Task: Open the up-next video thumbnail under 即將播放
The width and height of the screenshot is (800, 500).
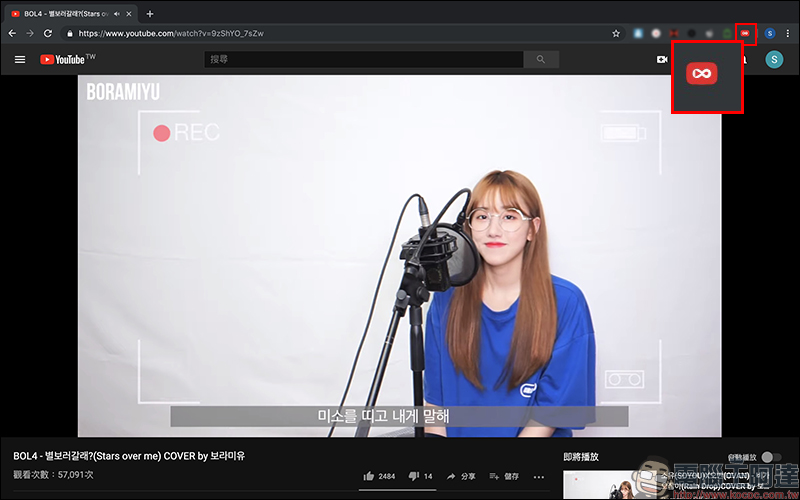Action: 611,485
